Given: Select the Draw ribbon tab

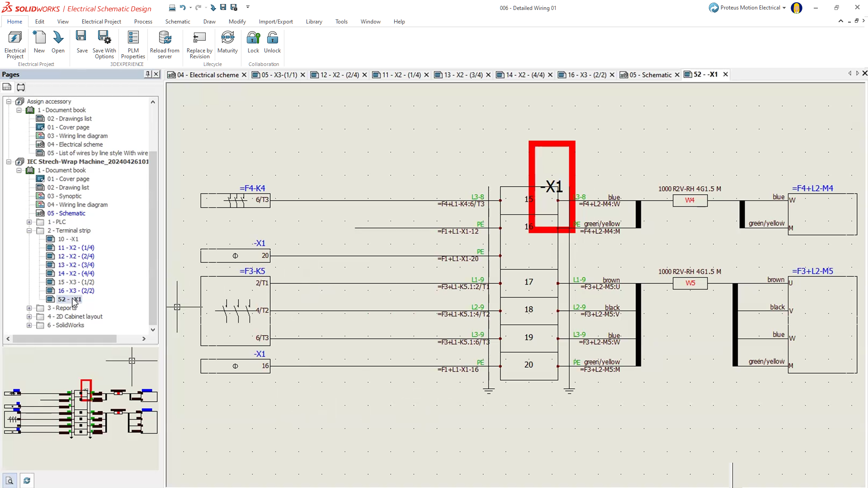Looking at the screenshot, I should click(210, 21).
